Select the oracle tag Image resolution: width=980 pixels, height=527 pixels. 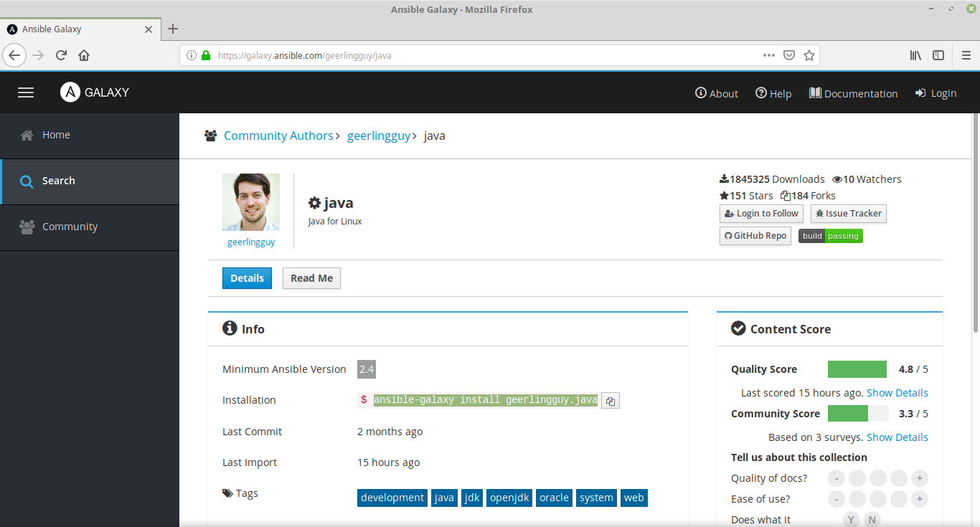coord(554,498)
